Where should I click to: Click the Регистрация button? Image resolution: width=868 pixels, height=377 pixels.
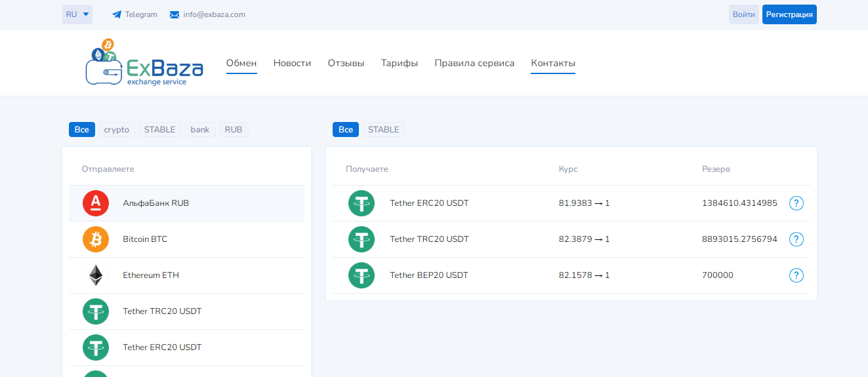pos(789,14)
